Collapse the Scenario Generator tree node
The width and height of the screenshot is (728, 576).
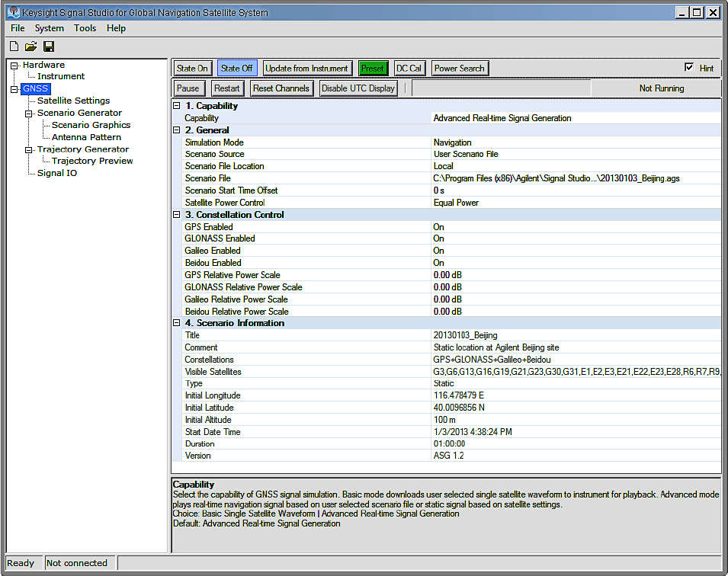[29, 114]
